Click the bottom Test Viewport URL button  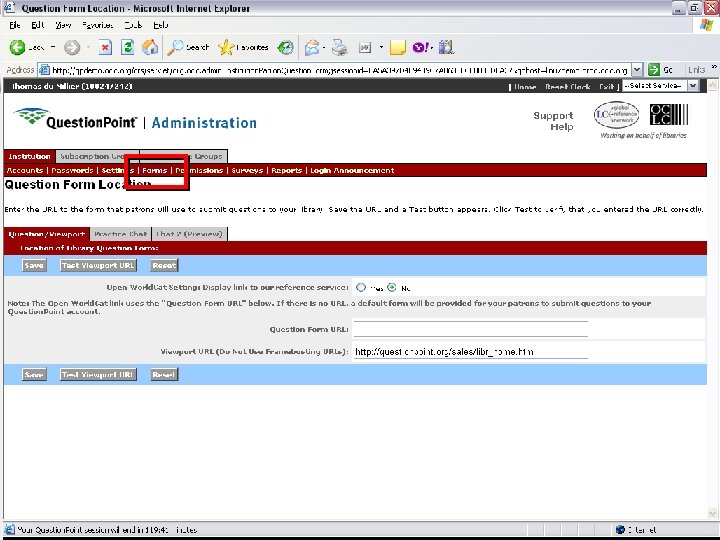98,375
